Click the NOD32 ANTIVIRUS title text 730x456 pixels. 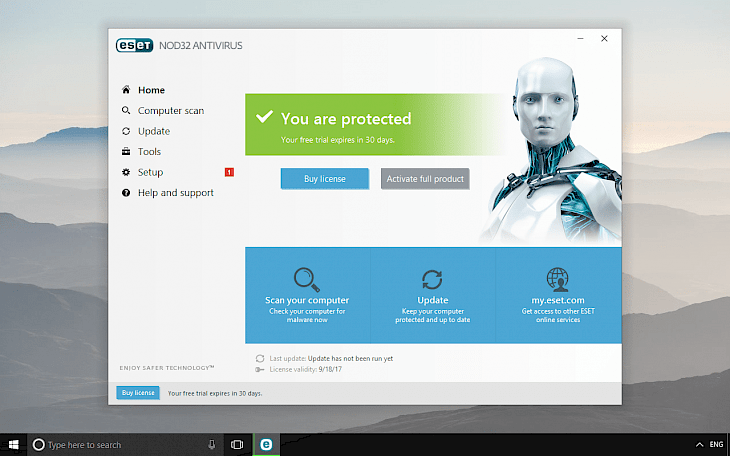click(x=201, y=46)
